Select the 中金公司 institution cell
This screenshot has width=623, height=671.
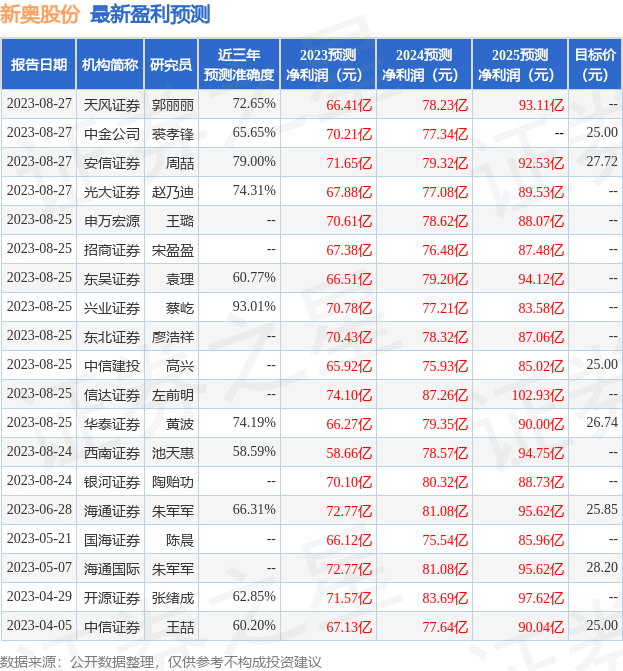click(112, 134)
